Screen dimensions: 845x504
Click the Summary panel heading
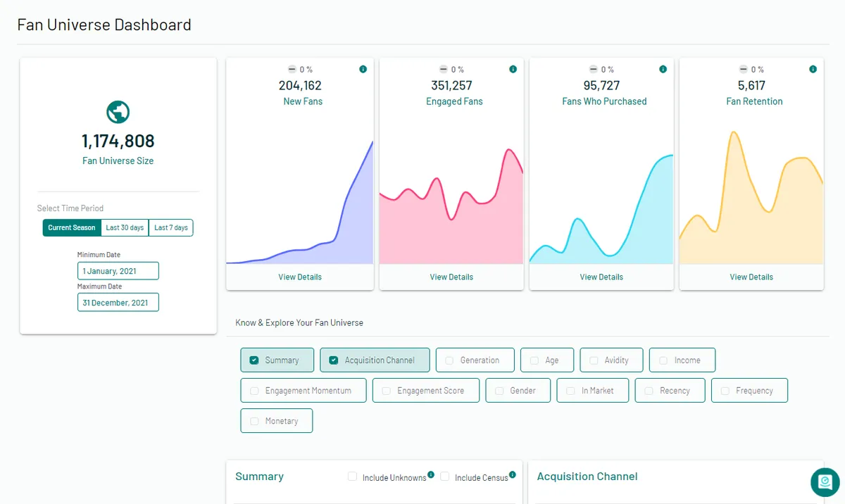click(259, 477)
